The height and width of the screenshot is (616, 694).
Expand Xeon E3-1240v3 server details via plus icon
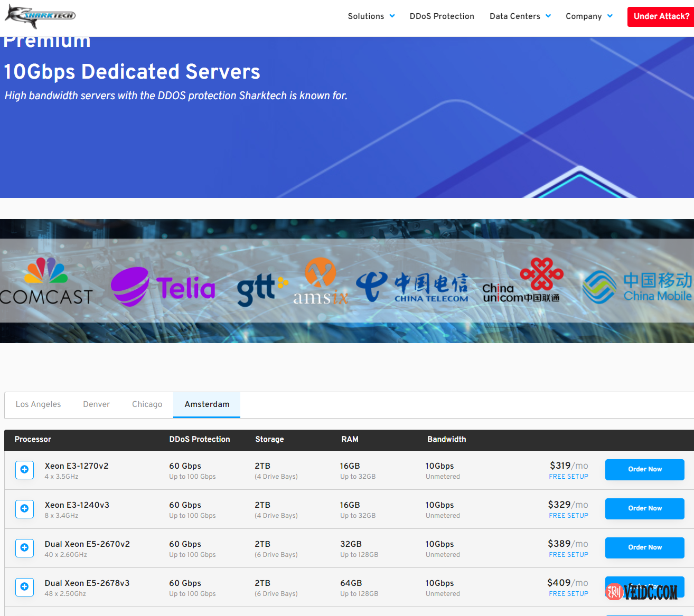[24, 509]
